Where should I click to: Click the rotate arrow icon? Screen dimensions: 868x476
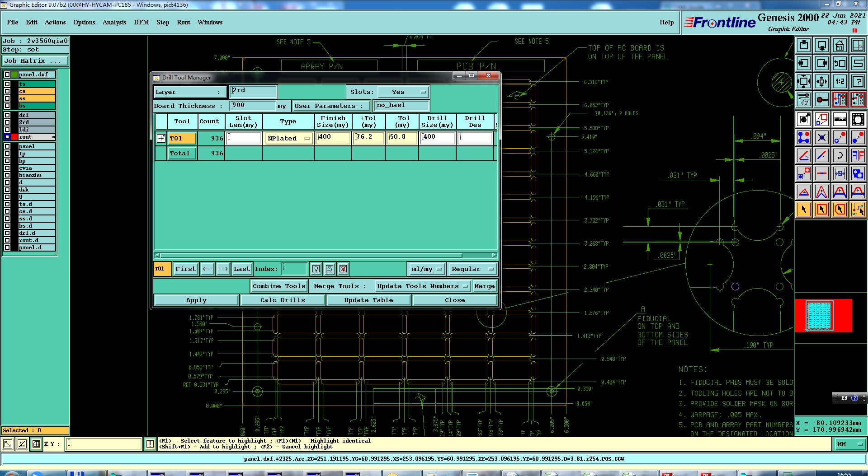coord(840,155)
